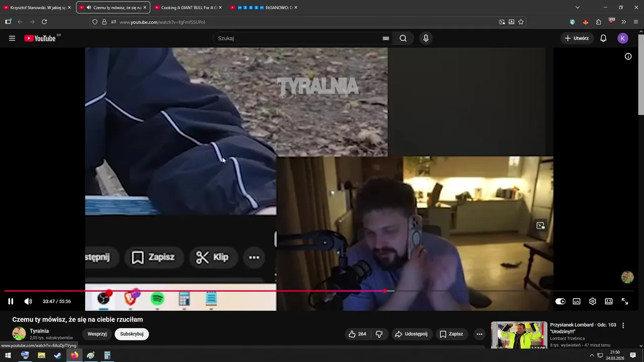
Task: Click Lombard Trzebnica channel name
Action: pos(567,338)
